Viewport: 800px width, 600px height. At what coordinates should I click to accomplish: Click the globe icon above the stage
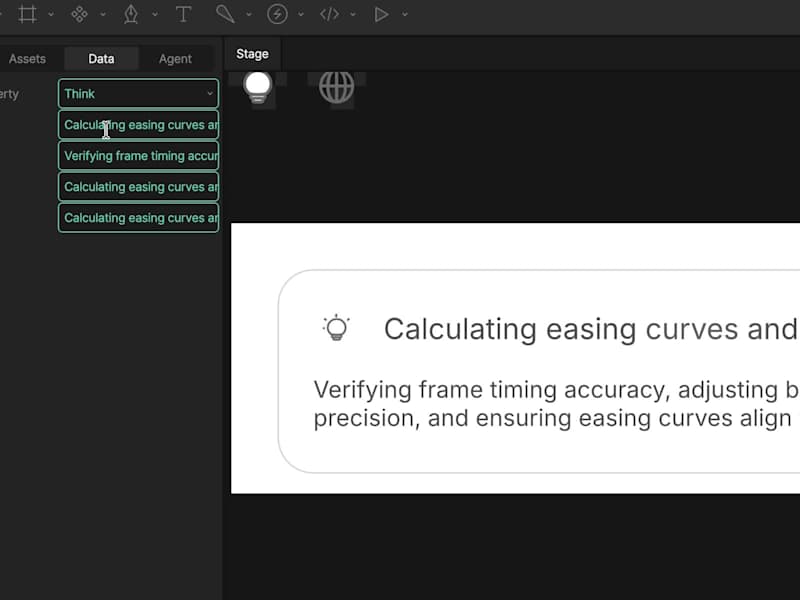(337, 88)
